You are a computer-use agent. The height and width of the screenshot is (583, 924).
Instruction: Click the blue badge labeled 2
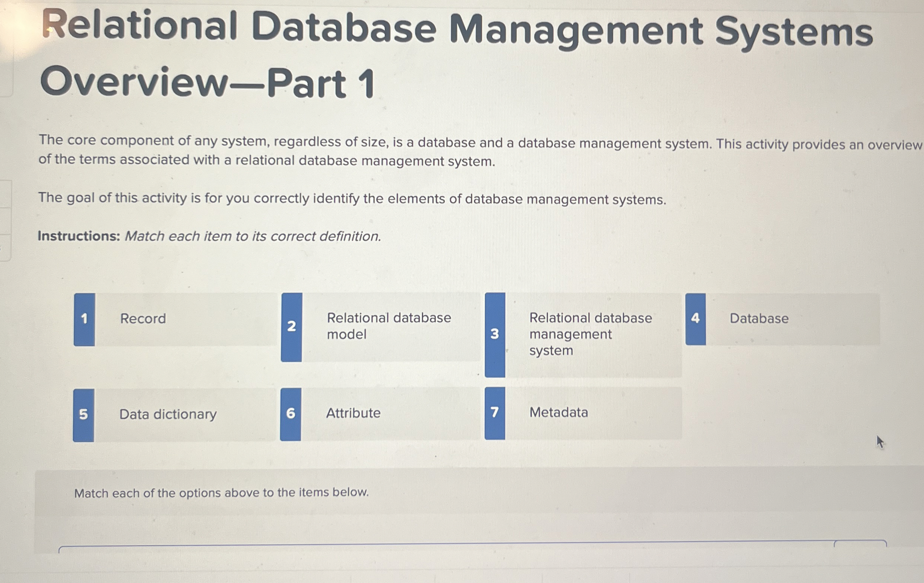point(292,326)
